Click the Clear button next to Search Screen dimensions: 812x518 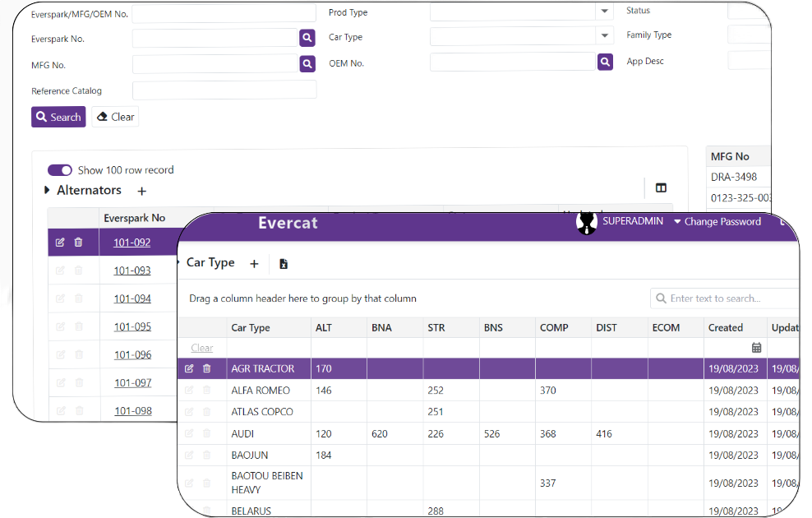coord(115,117)
